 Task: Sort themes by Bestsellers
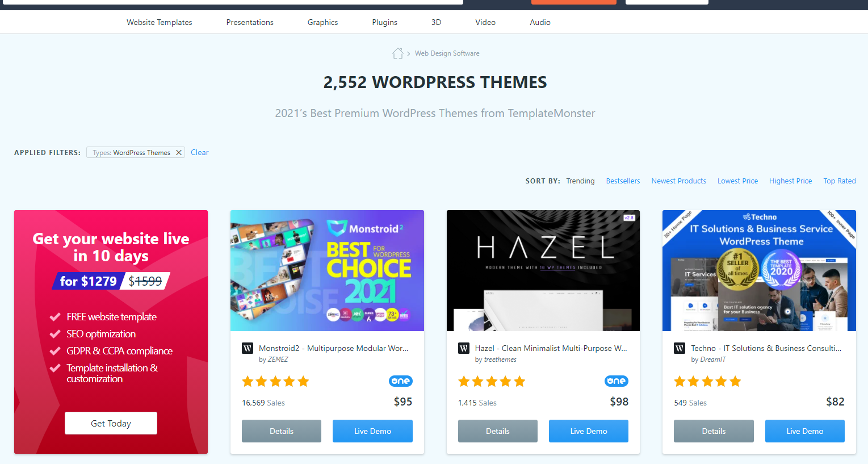pyautogui.click(x=623, y=181)
